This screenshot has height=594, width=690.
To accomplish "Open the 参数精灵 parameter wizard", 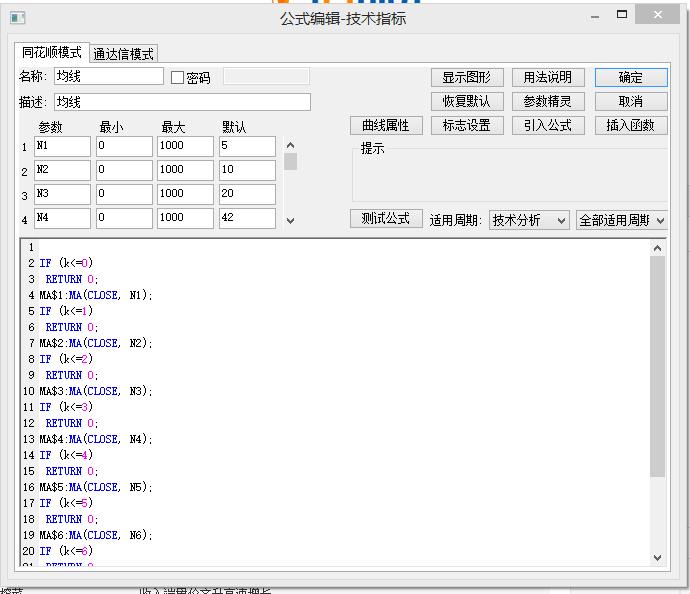I will pos(547,101).
